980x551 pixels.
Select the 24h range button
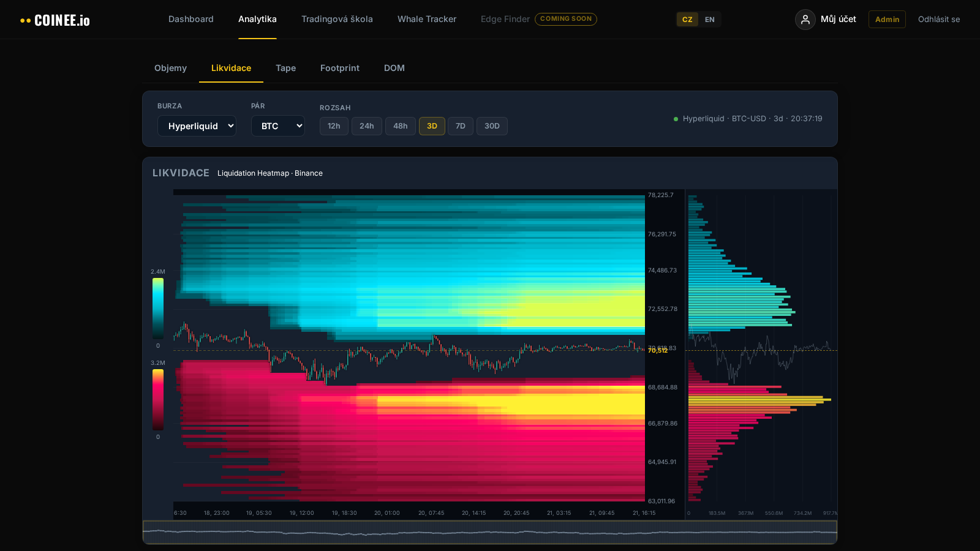click(x=366, y=126)
